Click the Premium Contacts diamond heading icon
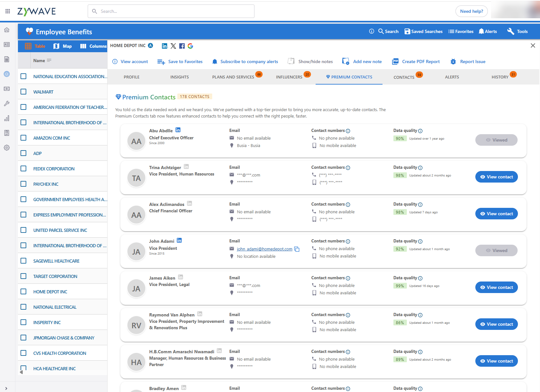The image size is (540, 392). 118,97
